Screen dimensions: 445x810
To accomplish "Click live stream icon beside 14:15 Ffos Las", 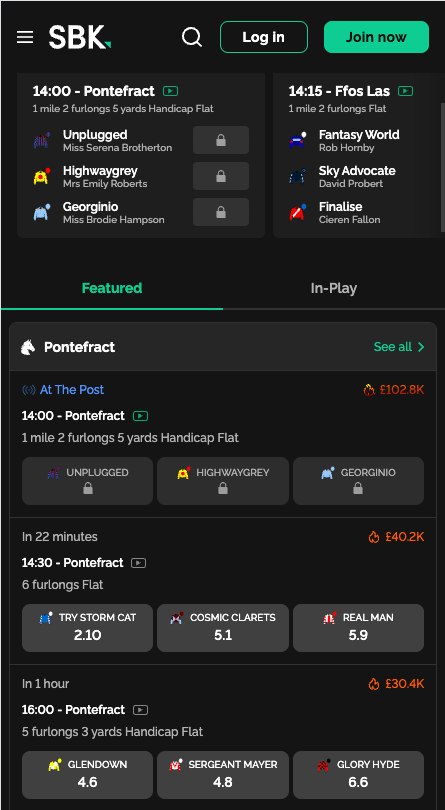I will point(406,91).
